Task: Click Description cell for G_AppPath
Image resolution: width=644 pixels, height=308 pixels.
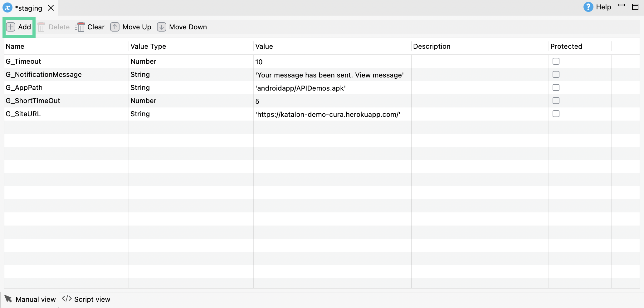Action: [480, 88]
